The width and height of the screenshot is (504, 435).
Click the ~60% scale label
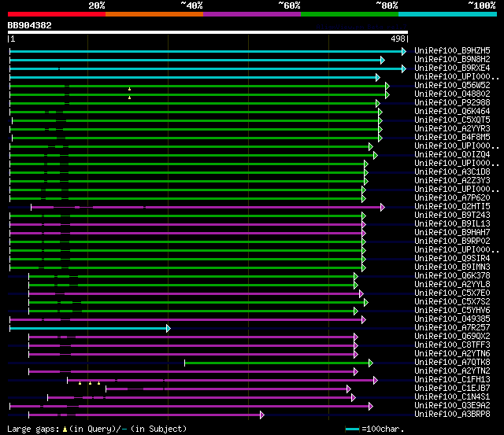click(289, 6)
